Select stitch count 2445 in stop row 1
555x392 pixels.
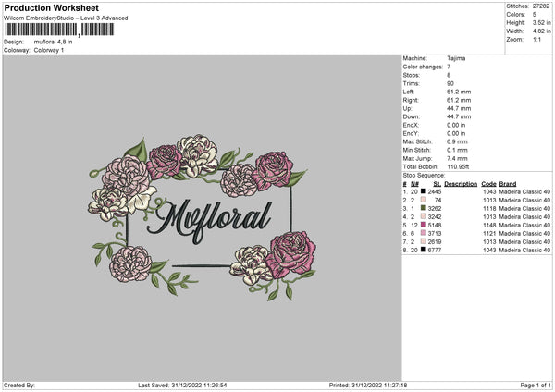tap(435, 191)
